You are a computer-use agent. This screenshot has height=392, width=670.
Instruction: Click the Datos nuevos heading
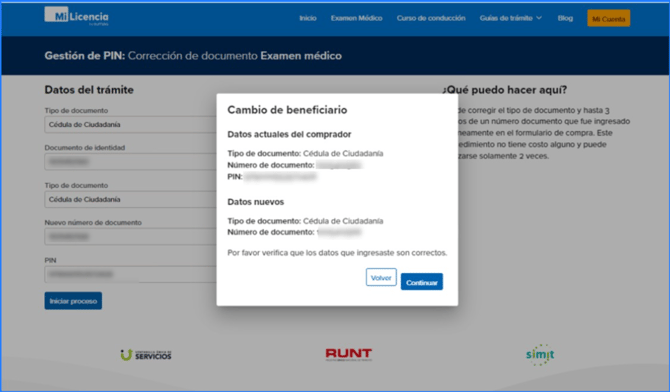(256, 202)
